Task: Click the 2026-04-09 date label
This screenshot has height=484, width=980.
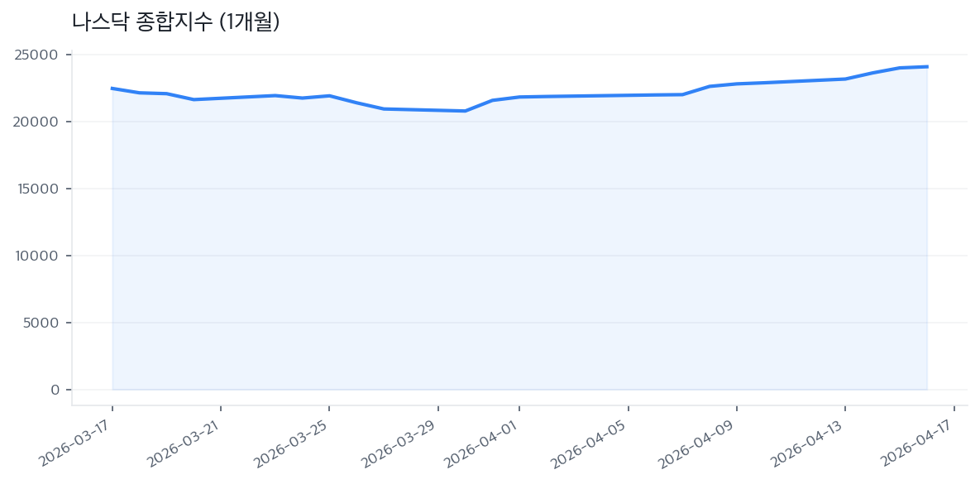Action: pyautogui.click(x=700, y=438)
